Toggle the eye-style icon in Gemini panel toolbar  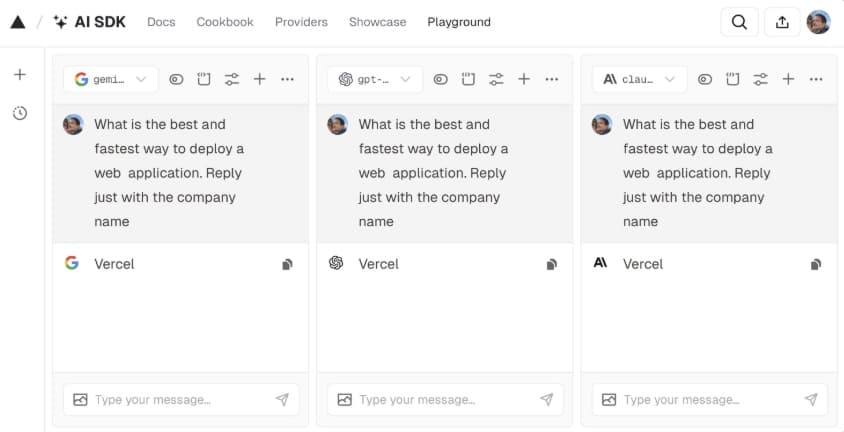(x=176, y=80)
